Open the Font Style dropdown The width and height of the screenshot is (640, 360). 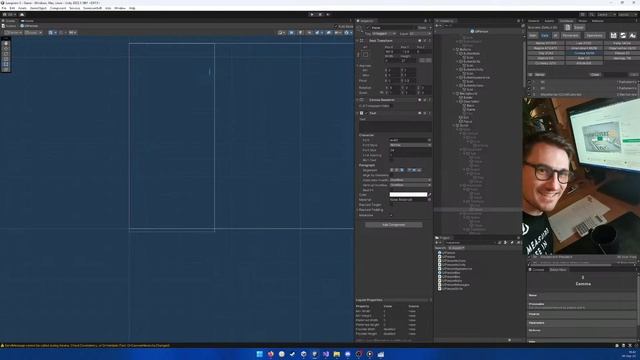coord(410,145)
